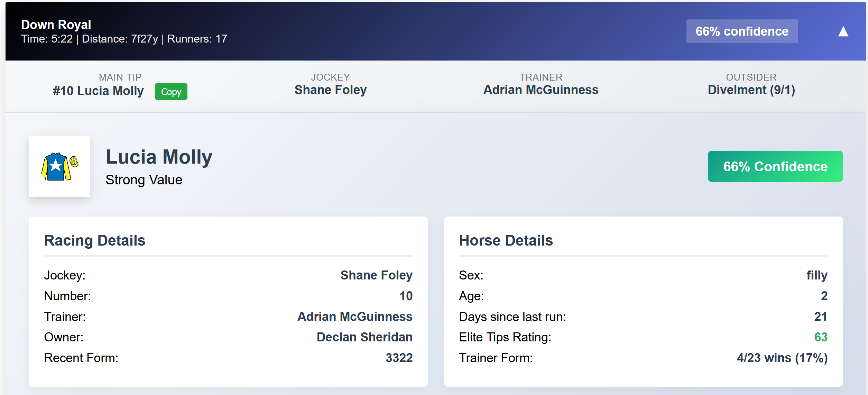Select Shane Foley in Racing Details
The image size is (868, 395).
pos(376,275)
